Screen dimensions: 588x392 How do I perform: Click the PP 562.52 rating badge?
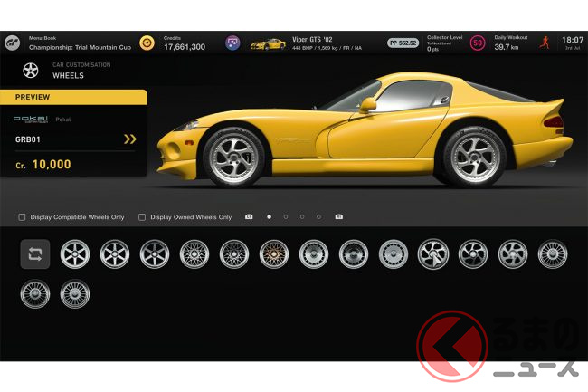click(404, 43)
